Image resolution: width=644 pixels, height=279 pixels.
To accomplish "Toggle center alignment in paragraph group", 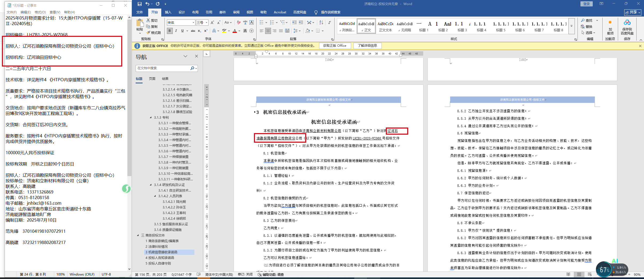I will [x=268, y=31].
